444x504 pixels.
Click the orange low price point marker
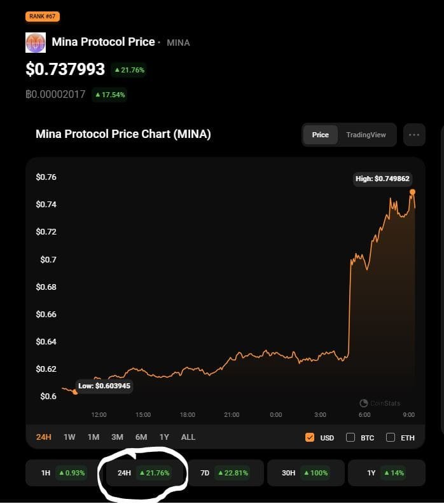click(75, 392)
